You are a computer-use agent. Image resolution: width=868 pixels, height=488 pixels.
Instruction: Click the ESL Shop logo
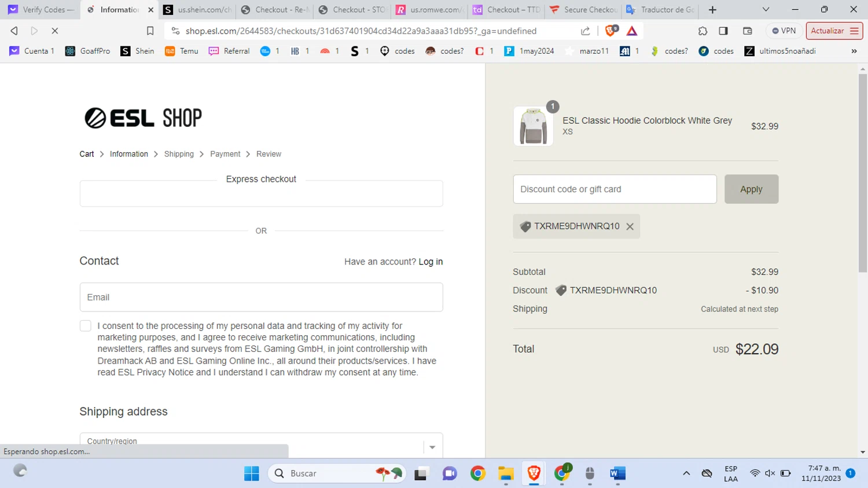point(143,118)
